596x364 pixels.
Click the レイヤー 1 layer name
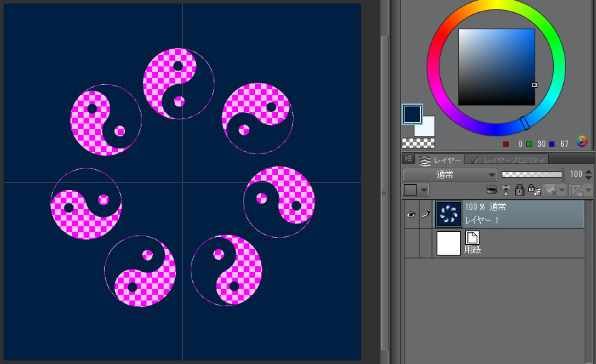(482, 220)
